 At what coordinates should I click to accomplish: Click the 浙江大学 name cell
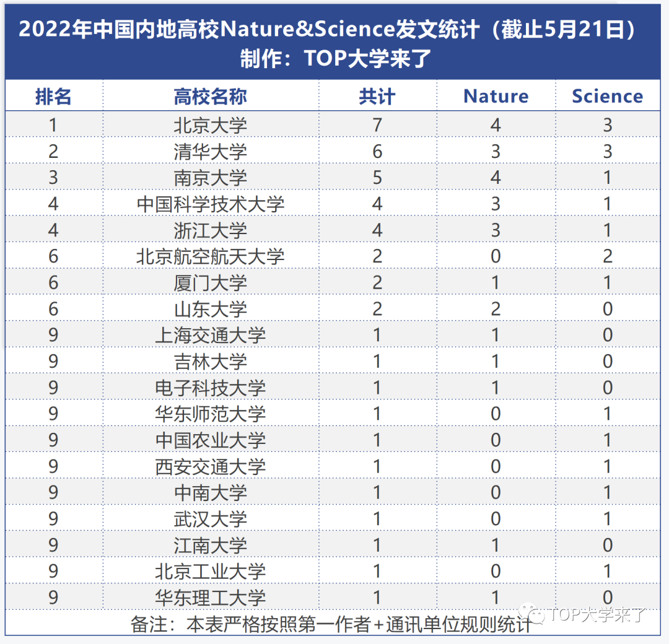(x=210, y=230)
